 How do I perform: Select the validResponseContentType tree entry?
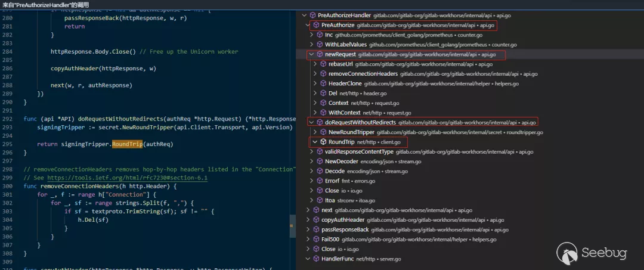click(x=358, y=152)
